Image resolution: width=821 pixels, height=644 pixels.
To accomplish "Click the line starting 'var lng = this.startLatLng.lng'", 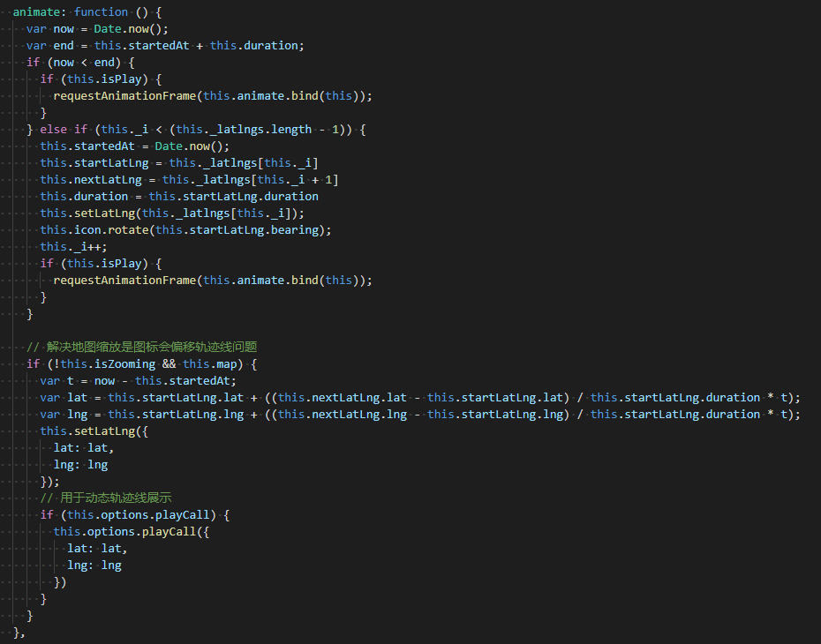I will coord(420,414).
